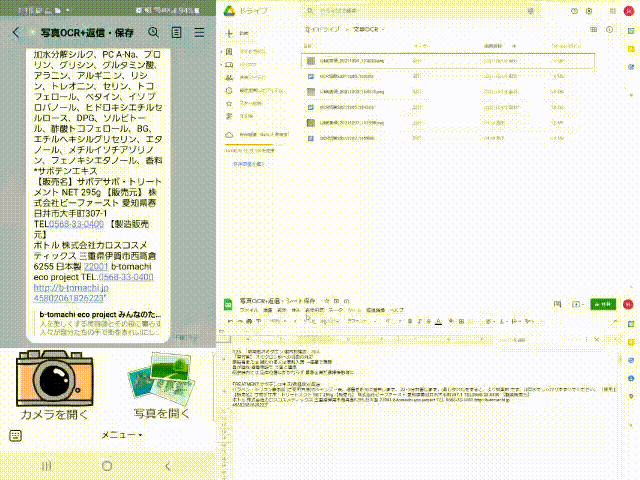Viewport: 640px width, 480px height.
Task: Star the Sheets document title
Action: tap(327, 301)
